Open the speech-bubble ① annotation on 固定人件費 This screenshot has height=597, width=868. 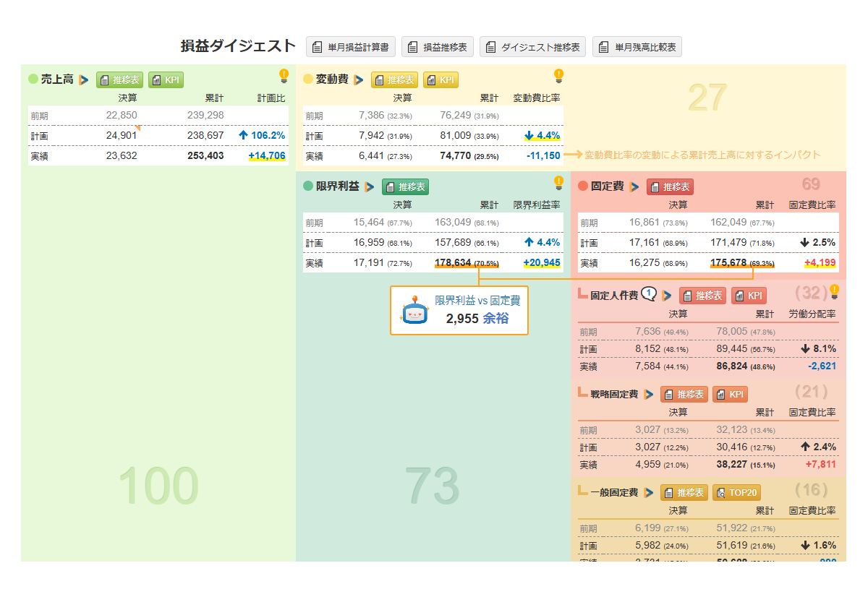pos(647,294)
